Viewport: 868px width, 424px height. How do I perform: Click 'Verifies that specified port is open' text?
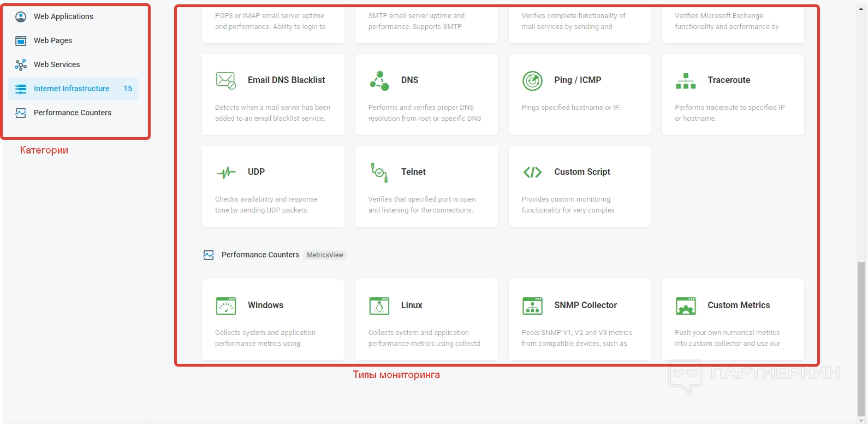(x=422, y=204)
